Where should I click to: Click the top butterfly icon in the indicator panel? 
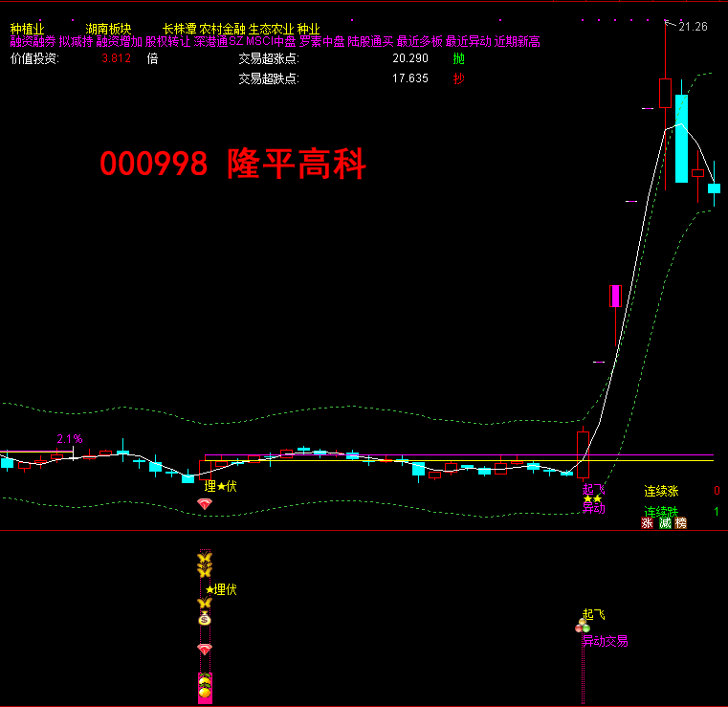point(204,559)
